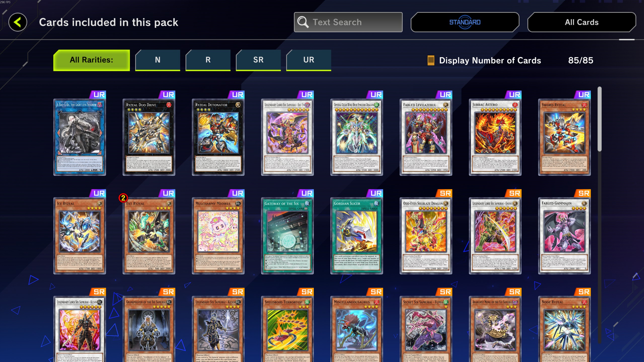The height and width of the screenshot is (362, 644).
Task: Click the green back arrow icon
Action: (x=18, y=22)
